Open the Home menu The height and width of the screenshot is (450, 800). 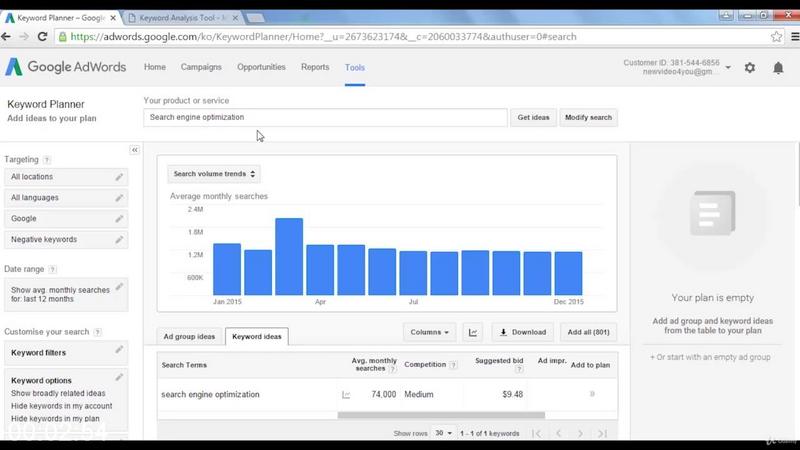(x=155, y=67)
